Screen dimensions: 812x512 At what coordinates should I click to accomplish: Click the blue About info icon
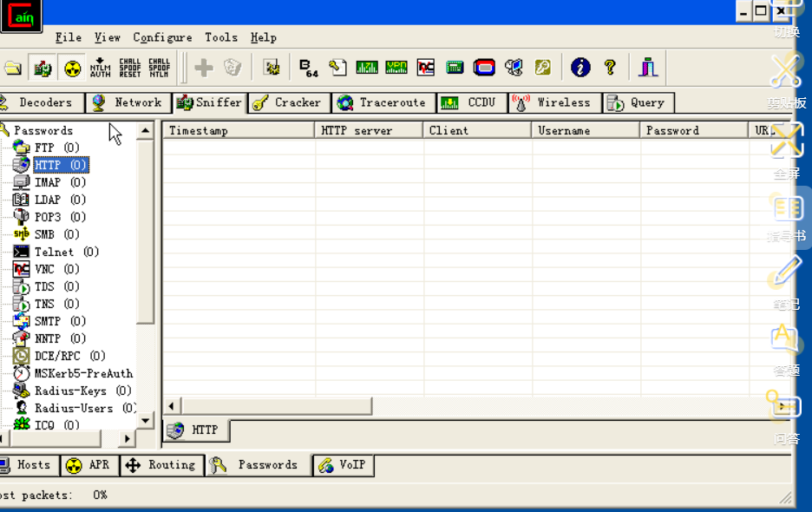coord(580,68)
